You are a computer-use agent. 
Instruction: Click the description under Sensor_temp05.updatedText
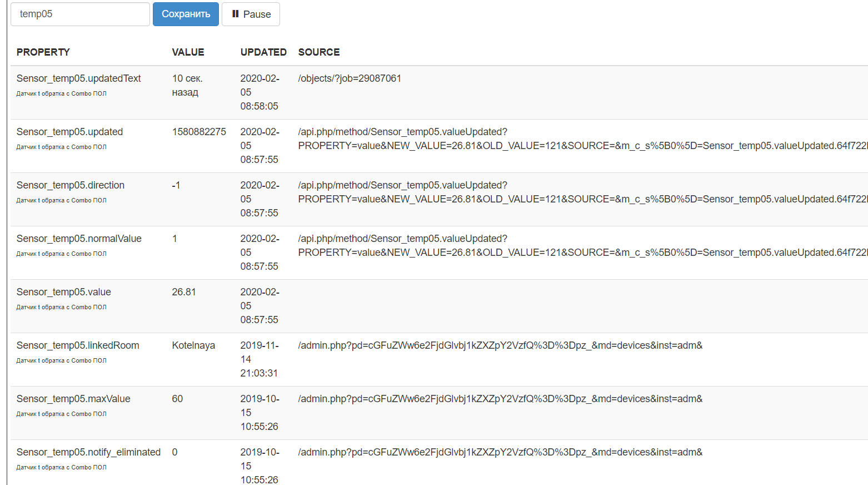point(61,93)
